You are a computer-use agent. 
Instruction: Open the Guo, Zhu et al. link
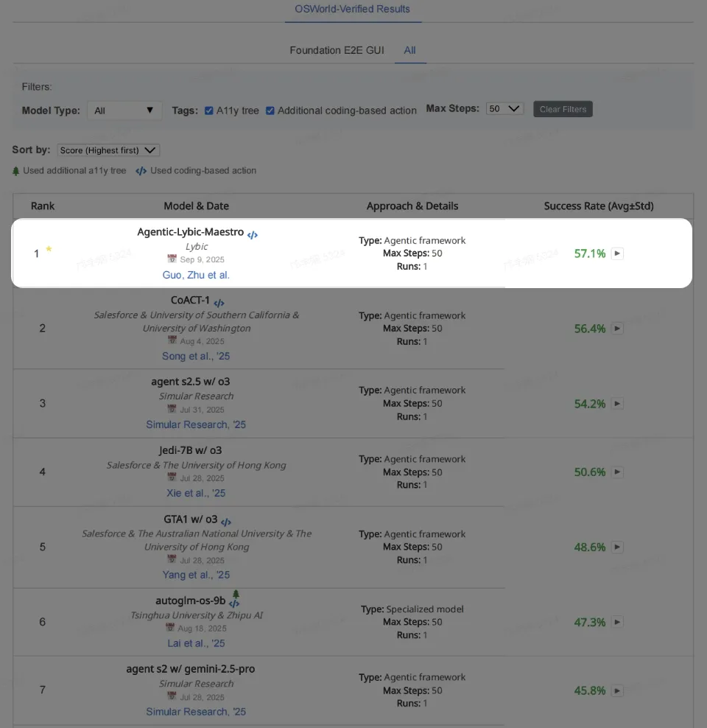tap(196, 275)
